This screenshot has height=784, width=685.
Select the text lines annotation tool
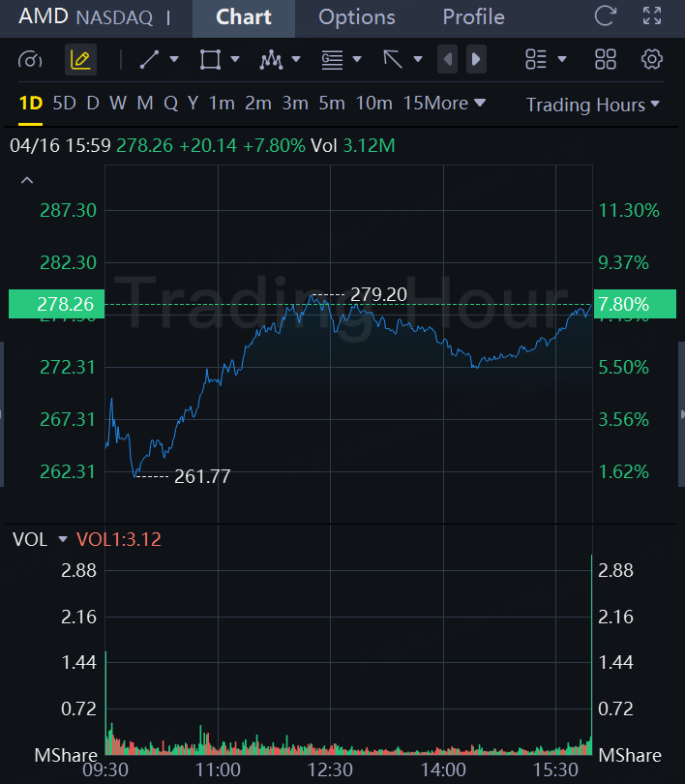[332, 59]
